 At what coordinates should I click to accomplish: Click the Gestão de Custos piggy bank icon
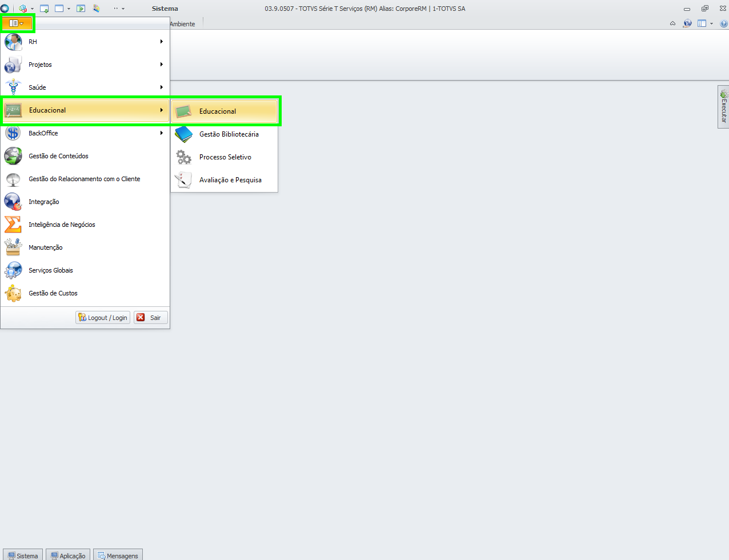(x=13, y=293)
